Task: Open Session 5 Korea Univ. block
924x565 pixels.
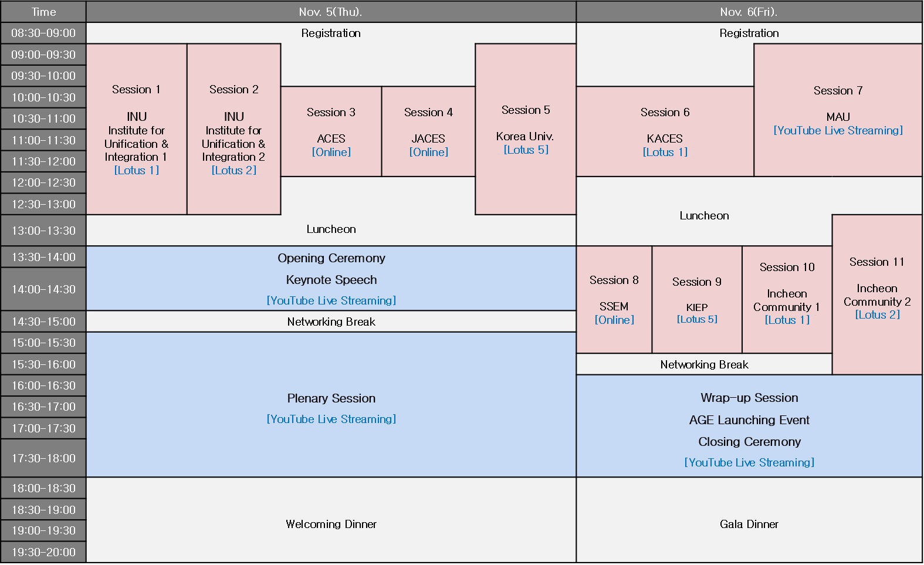Action: pos(526,129)
